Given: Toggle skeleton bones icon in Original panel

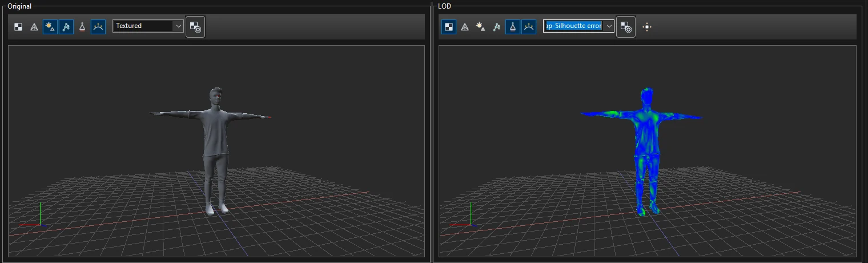Looking at the screenshot, I should pos(66,26).
